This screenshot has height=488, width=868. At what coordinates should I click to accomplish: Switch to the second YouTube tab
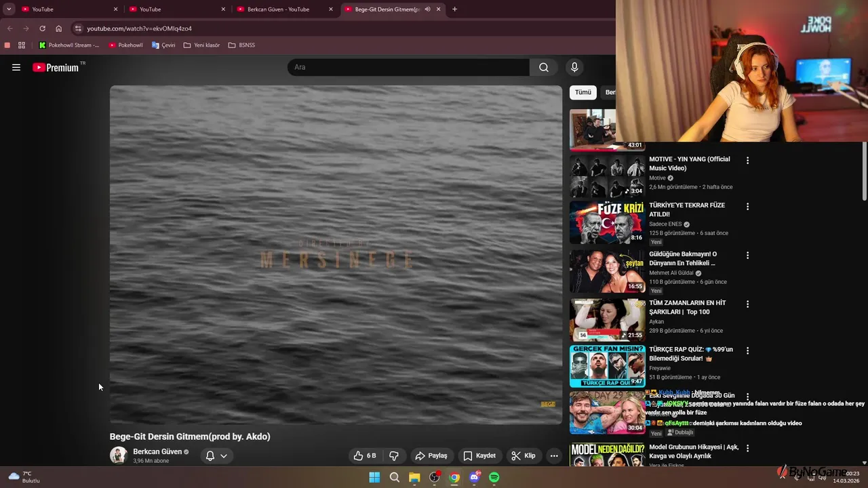click(177, 9)
